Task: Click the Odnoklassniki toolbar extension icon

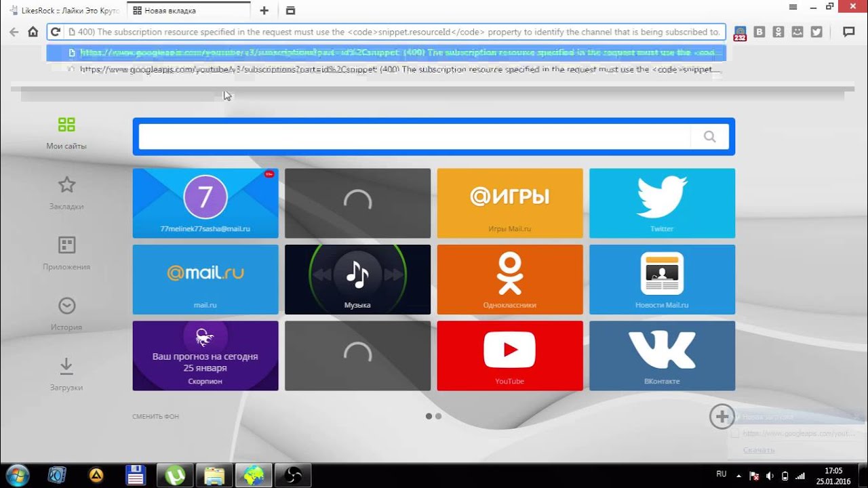Action: pos(778,32)
